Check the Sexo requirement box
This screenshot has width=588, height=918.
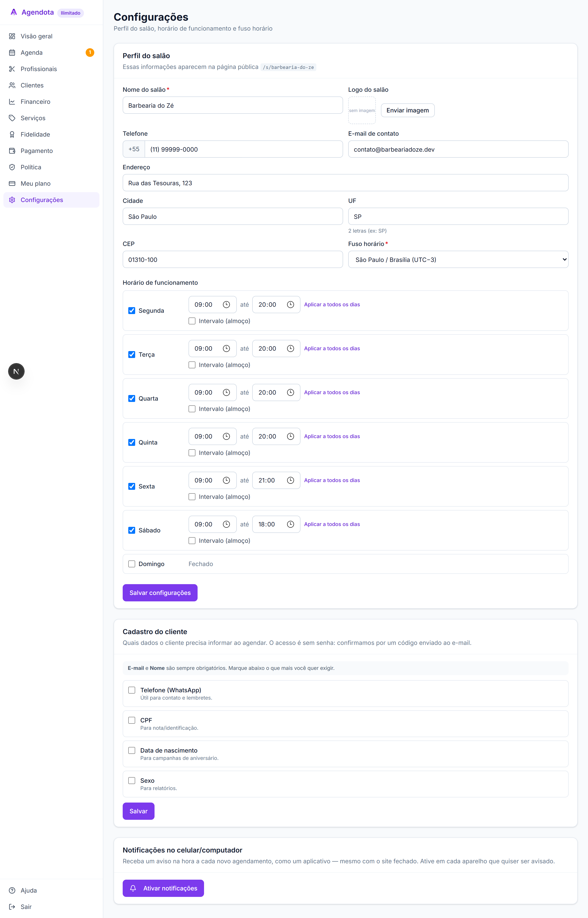(132, 780)
